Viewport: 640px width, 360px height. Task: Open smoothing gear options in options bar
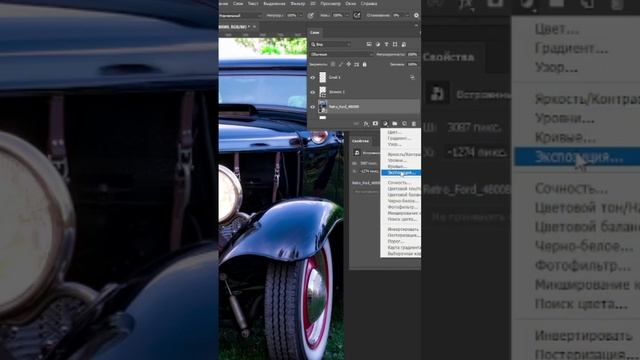[416, 16]
